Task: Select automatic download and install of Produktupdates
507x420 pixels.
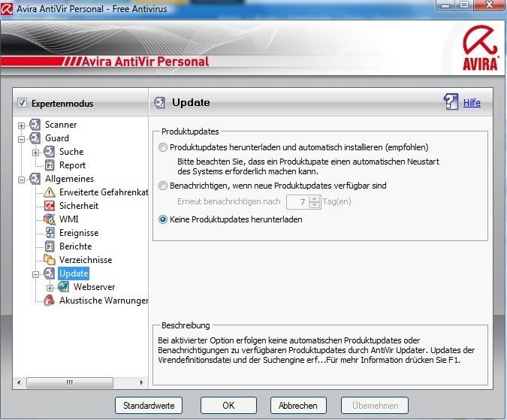Action: 163,148
